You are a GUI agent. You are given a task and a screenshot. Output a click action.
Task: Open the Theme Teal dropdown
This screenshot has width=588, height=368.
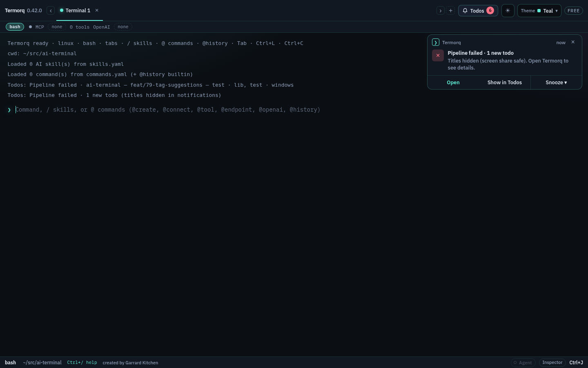click(x=539, y=11)
